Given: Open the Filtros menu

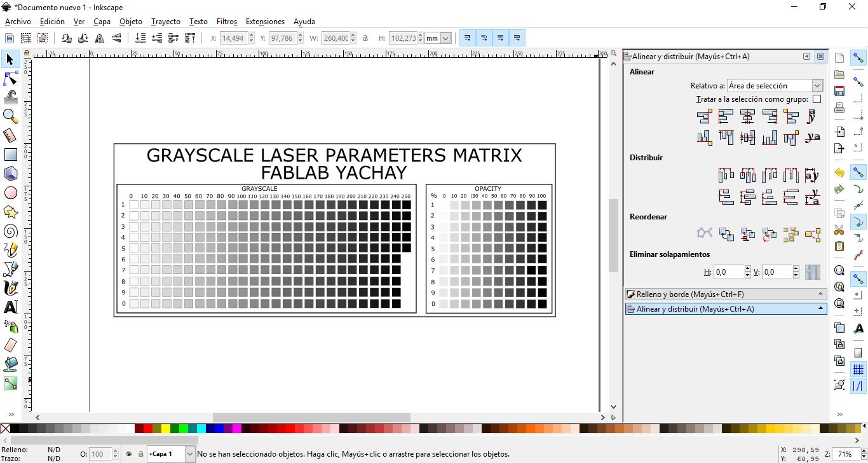Looking at the screenshot, I should [227, 22].
